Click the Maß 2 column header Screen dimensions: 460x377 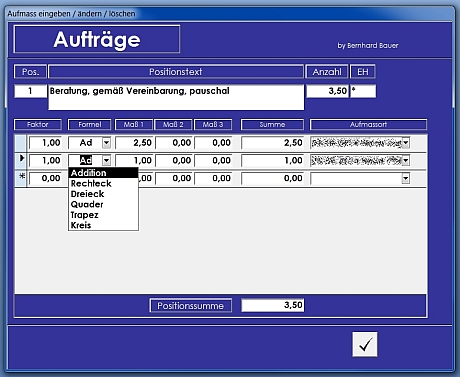click(173, 125)
